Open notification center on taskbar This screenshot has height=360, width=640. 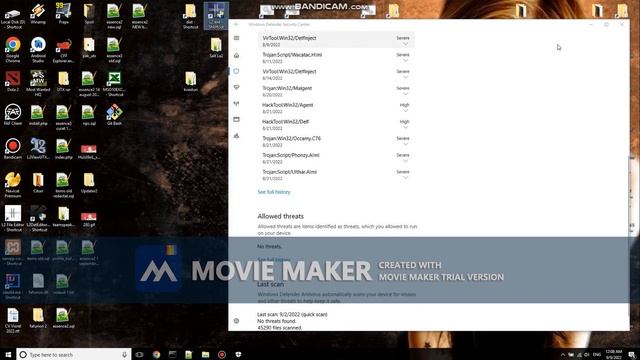631,355
